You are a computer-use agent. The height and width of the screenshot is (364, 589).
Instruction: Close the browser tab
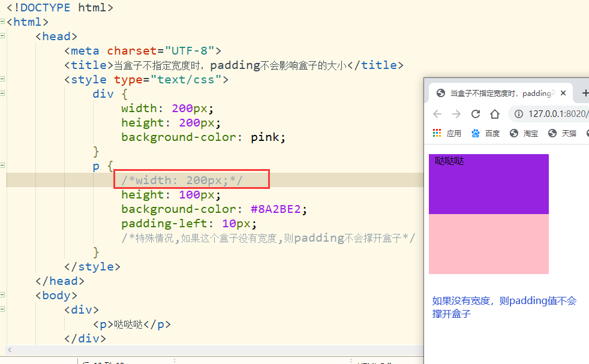coord(563,93)
